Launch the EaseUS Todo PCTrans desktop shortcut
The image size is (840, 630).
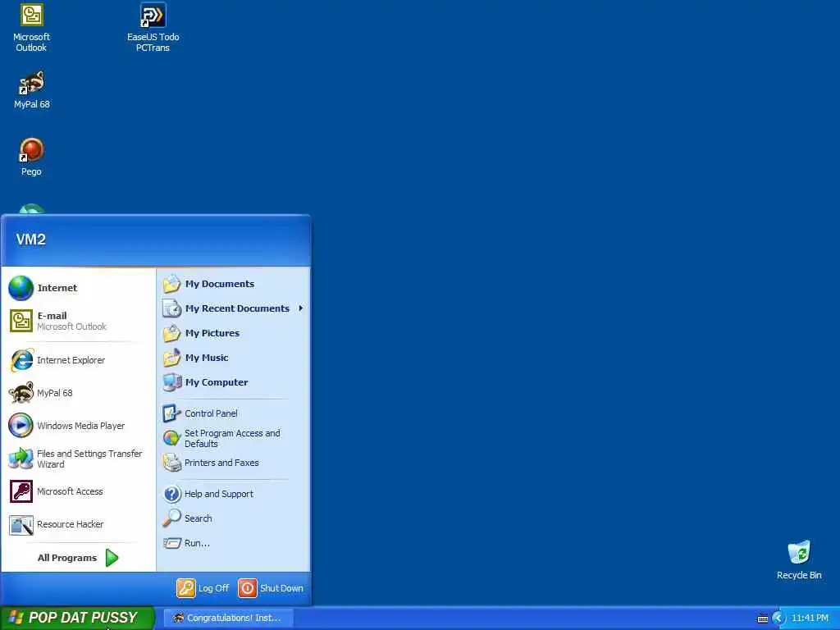coord(153,28)
